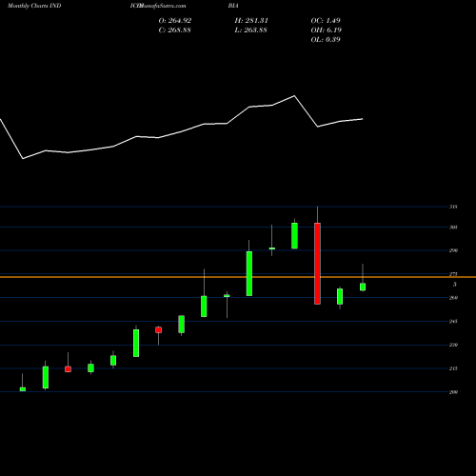Click the orange horizontal price line

238,277
